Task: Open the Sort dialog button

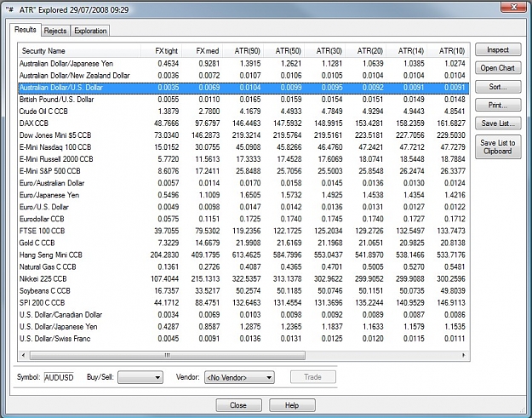Action: pyautogui.click(x=498, y=87)
